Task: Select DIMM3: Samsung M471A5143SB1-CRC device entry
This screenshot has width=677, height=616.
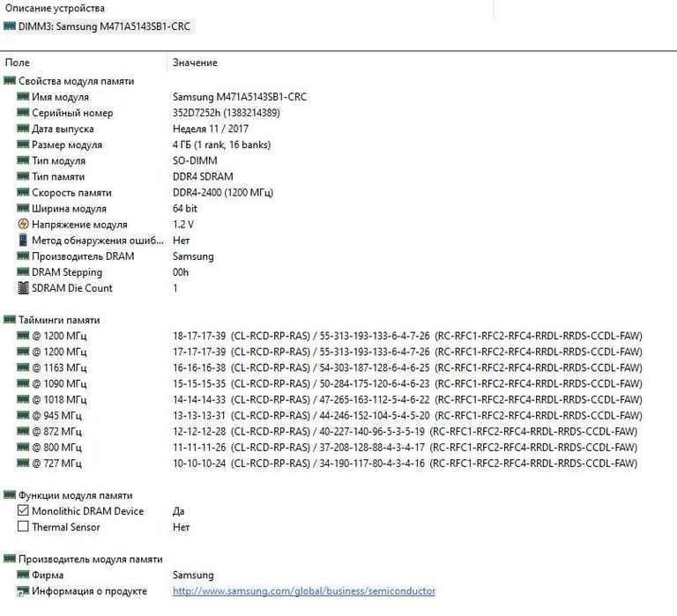Action: tap(104, 26)
